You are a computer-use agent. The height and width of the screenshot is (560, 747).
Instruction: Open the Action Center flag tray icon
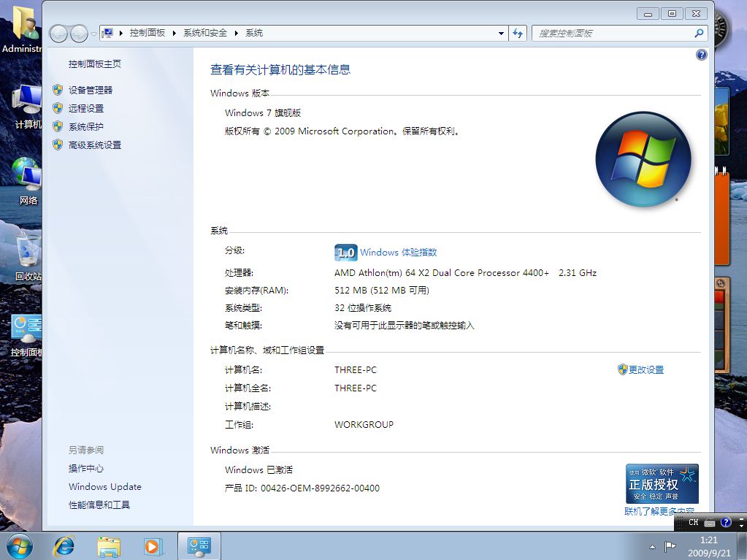pyautogui.click(x=670, y=546)
